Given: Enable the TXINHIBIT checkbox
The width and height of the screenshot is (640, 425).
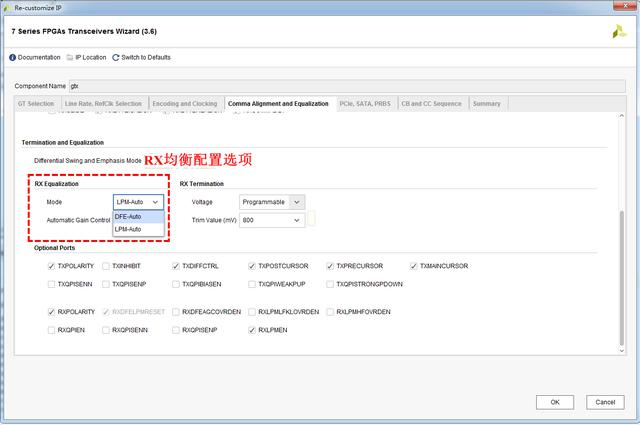Looking at the screenshot, I should click(x=106, y=266).
